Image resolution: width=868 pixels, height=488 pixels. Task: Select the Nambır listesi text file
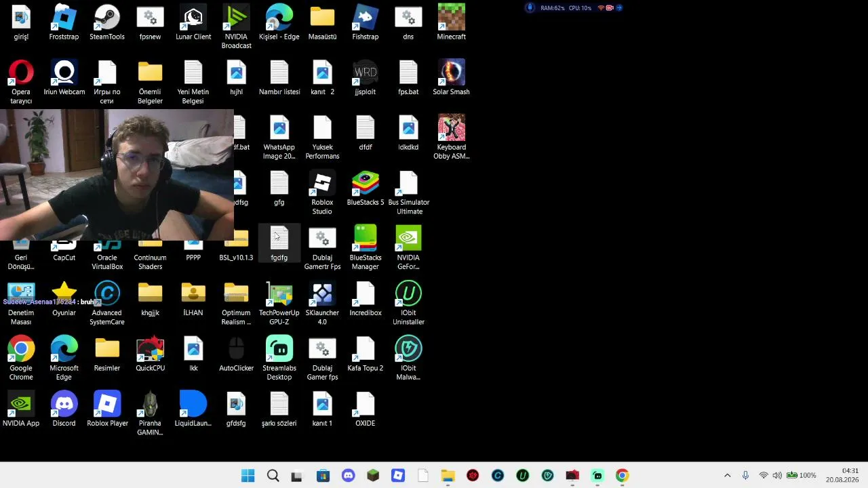pyautogui.click(x=279, y=78)
